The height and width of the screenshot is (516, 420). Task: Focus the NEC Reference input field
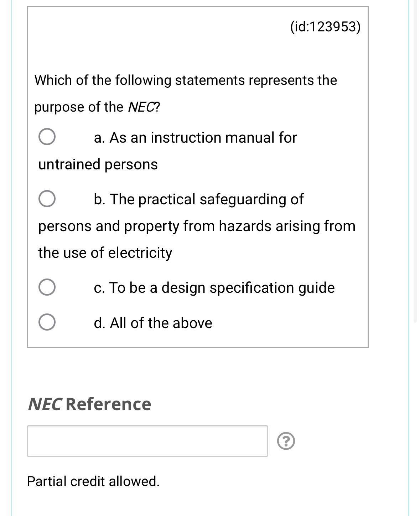pyautogui.click(x=147, y=441)
